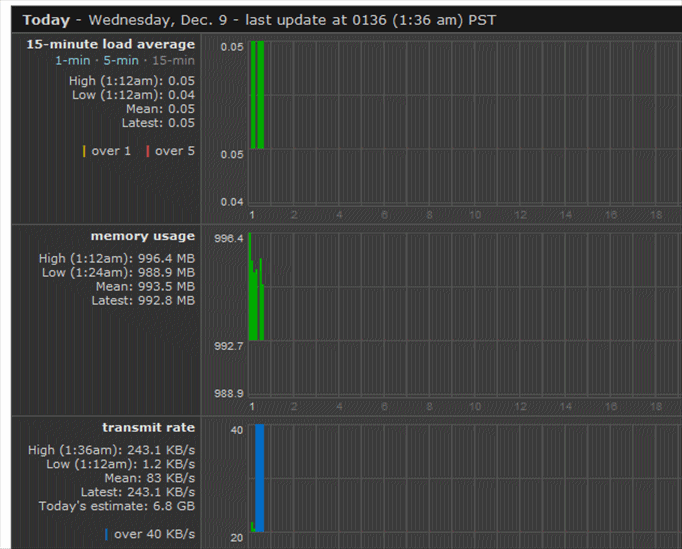Click the red 'over 5' legend marker
This screenshot has height=549, width=682.
(147, 151)
